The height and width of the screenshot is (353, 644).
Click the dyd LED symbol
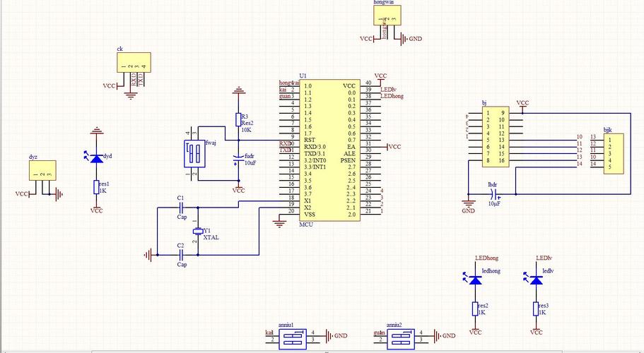[x=96, y=158]
